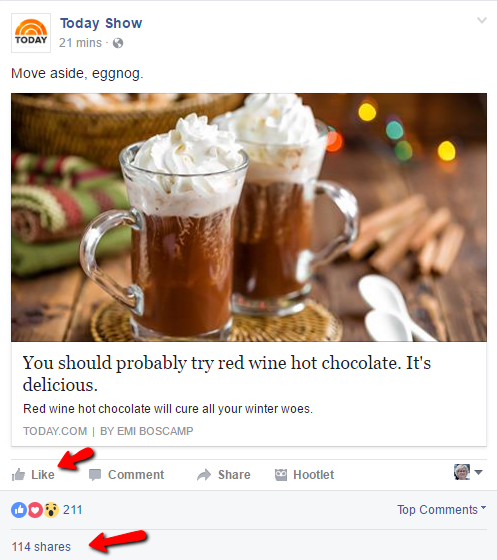The image size is (497, 560).
Task: Open the red wine hot chocolate headline
Action: pos(227,374)
